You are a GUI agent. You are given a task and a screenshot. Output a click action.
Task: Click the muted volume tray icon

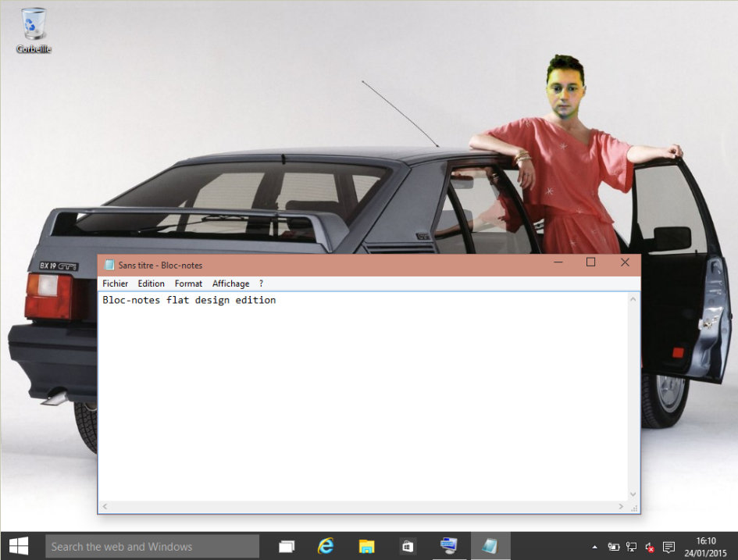[650, 548]
